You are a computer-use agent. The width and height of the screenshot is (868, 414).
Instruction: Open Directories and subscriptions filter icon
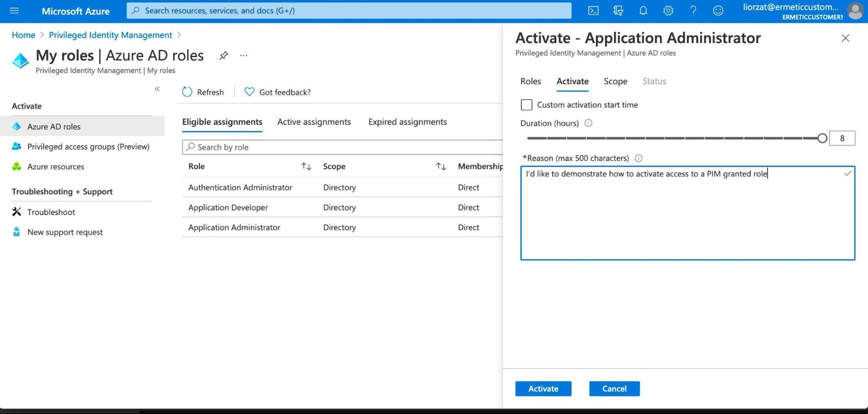click(618, 10)
